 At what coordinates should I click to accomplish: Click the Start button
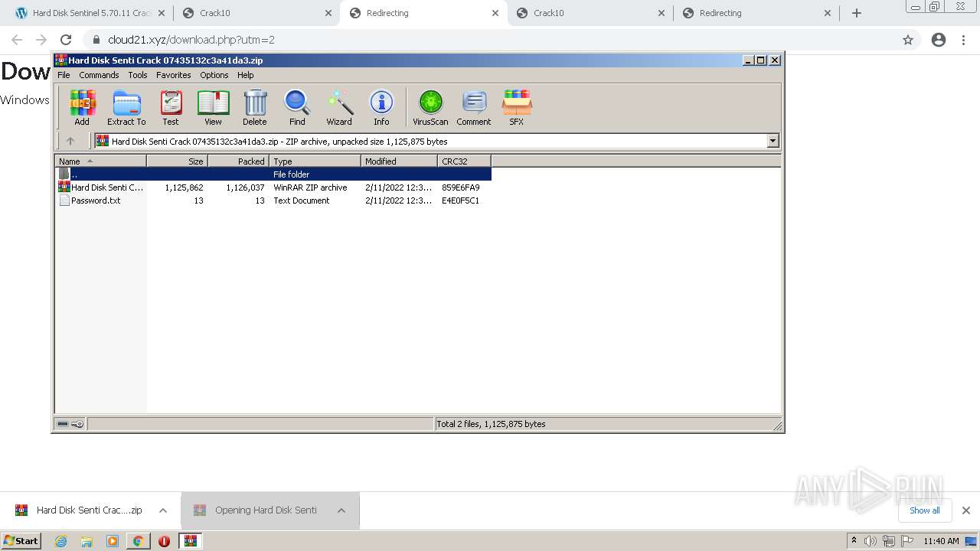(21, 541)
